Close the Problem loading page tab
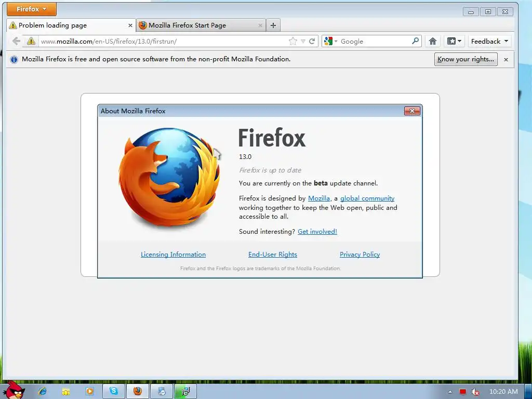 pos(130,25)
